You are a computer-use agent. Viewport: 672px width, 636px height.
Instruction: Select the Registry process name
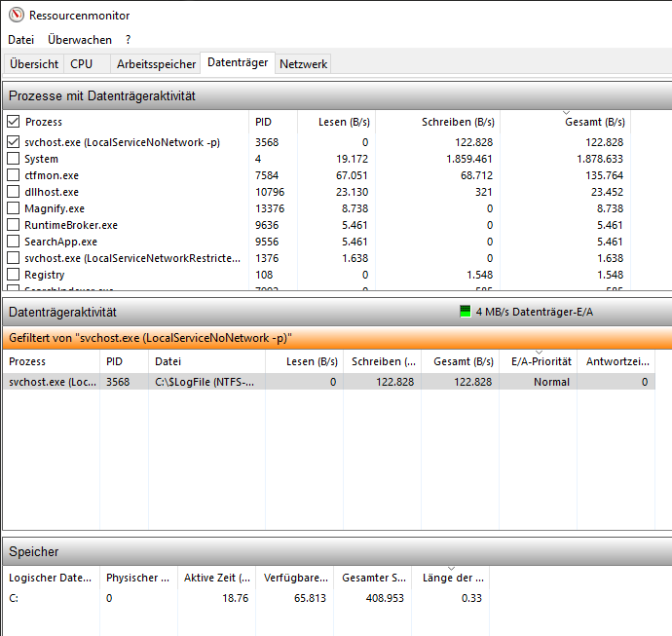pos(44,275)
